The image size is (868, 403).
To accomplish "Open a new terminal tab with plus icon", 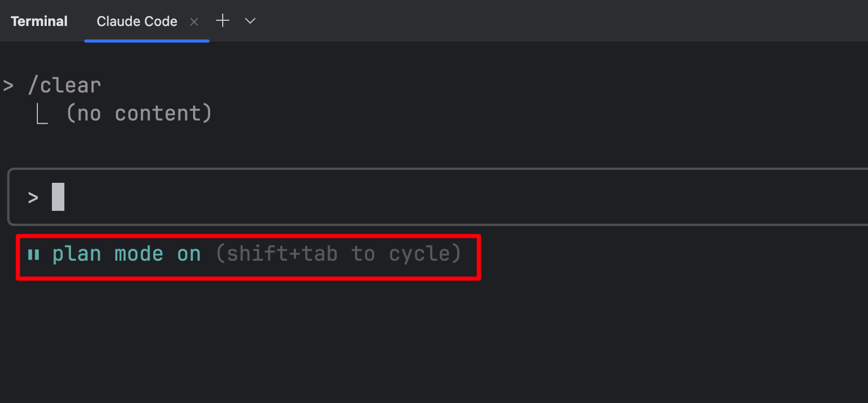I will point(223,21).
